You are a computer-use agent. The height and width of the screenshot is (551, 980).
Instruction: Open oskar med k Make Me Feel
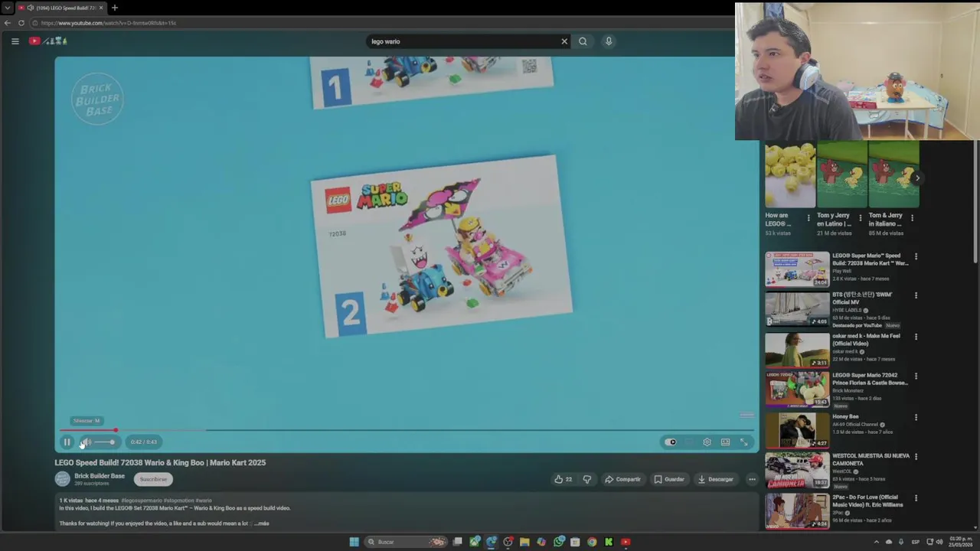pos(866,340)
